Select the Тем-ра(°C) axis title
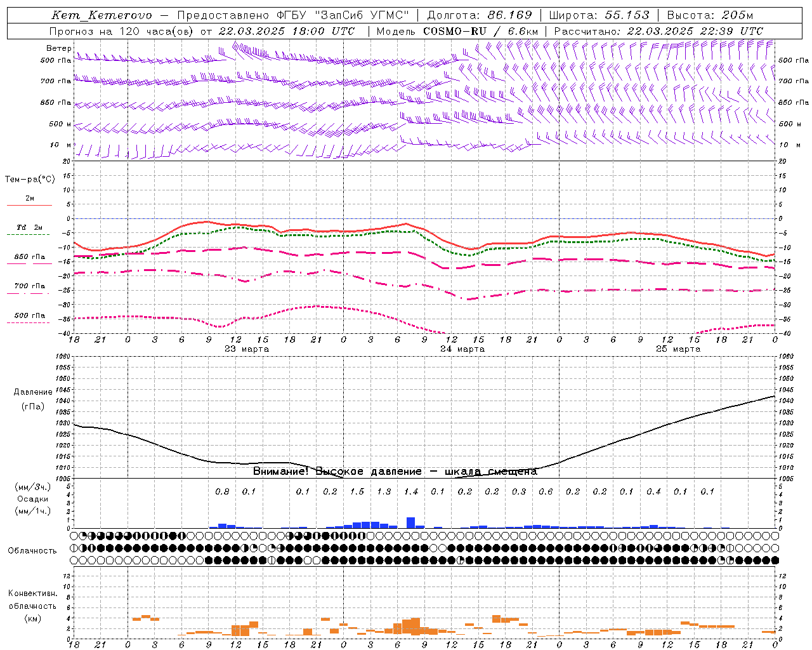 pyautogui.click(x=30, y=180)
